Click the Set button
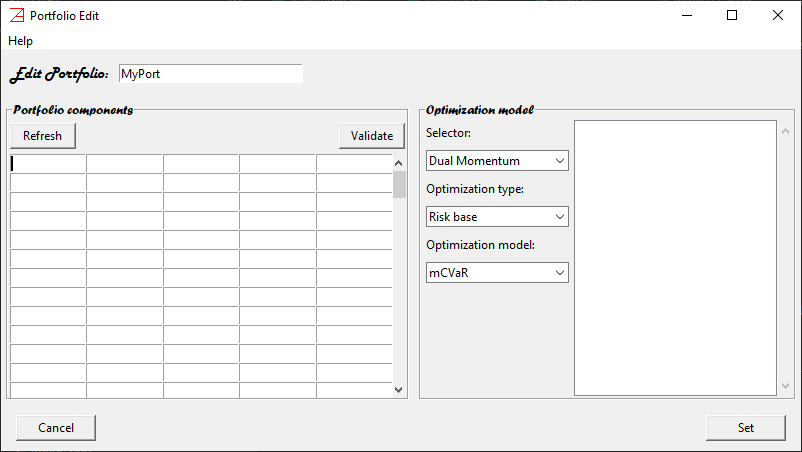 tap(746, 428)
